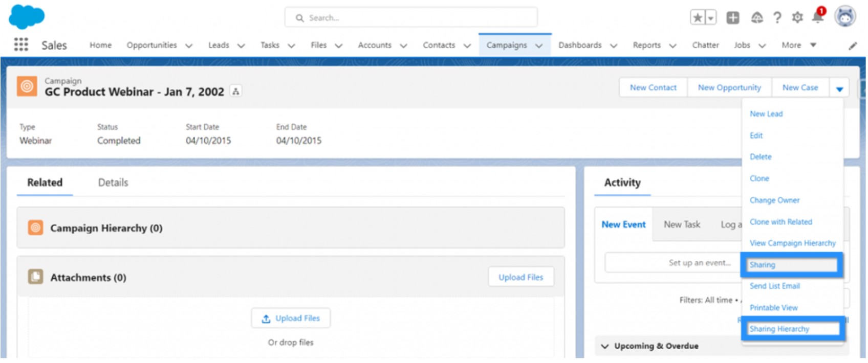This screenshot has height=363, width=868.
Task: Expand the Opportunities tab chevron
Action: pos(189,46)
